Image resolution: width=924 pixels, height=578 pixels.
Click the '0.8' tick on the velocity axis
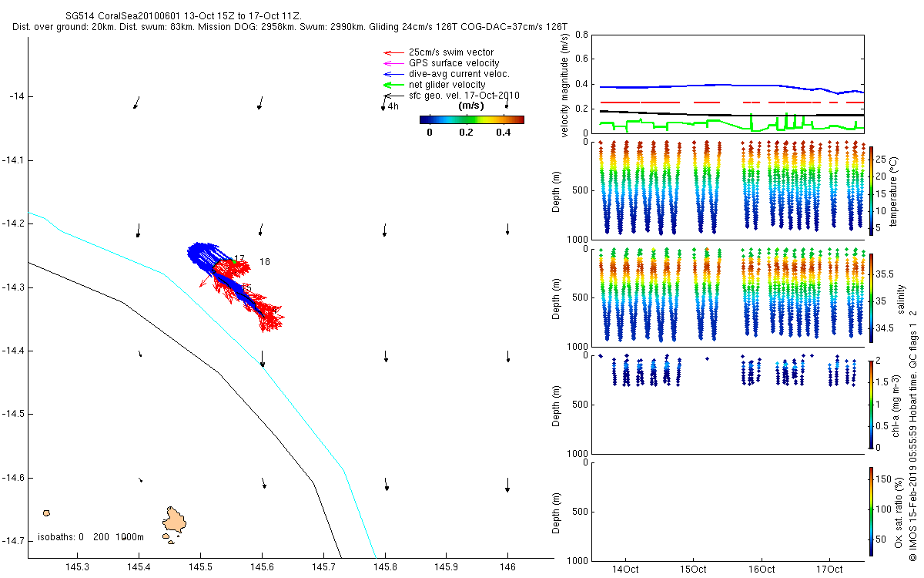(x=582, y=35)
